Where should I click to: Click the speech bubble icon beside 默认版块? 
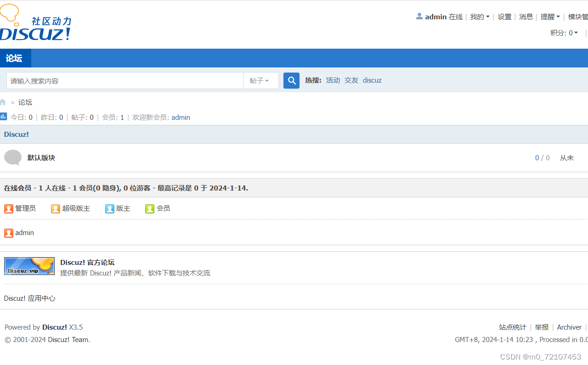[13, 157]
